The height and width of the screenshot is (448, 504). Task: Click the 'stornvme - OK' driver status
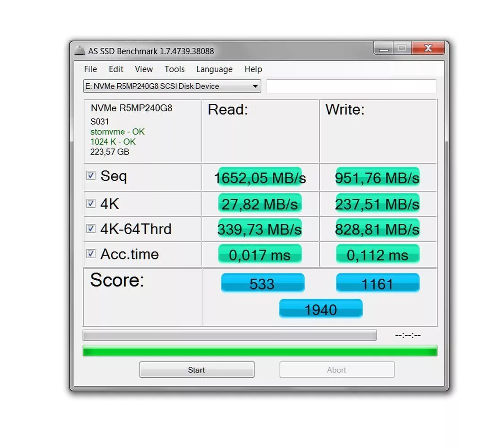click(117, 132)
